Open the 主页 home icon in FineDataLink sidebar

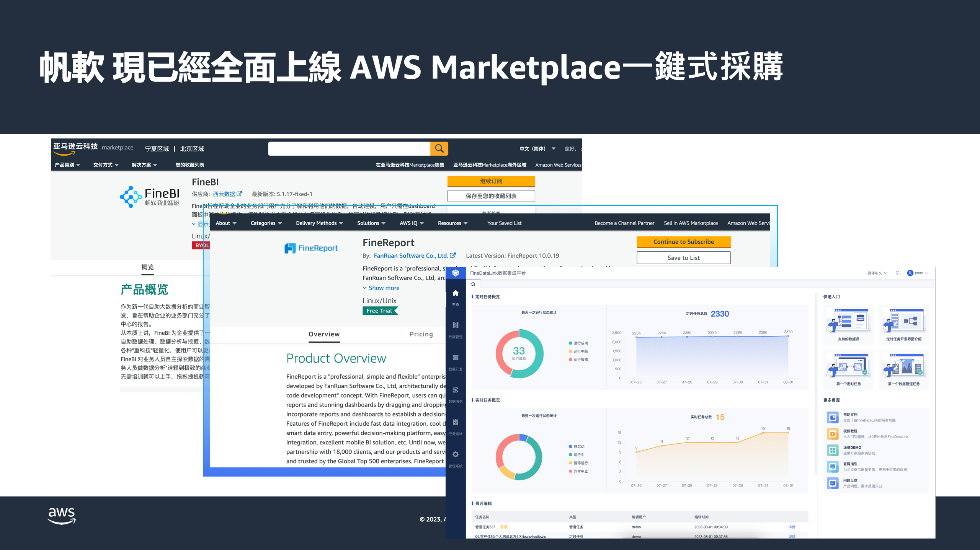pos(456,293)
